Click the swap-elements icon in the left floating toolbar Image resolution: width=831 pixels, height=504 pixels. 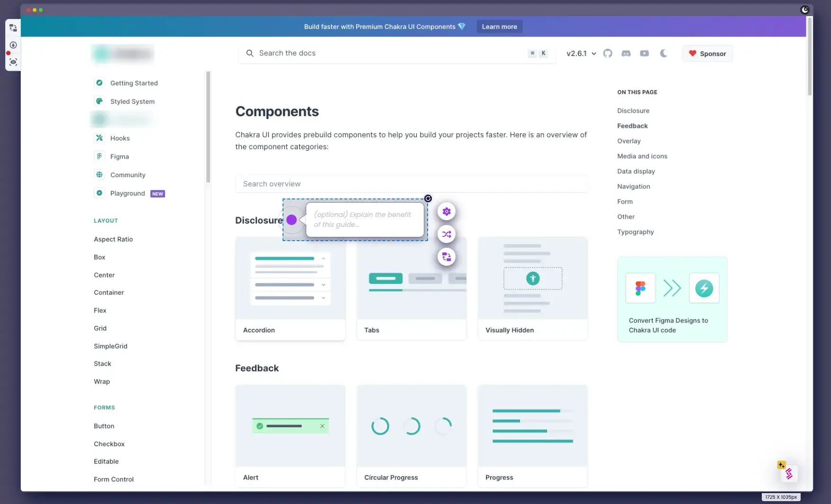[13, 28]
